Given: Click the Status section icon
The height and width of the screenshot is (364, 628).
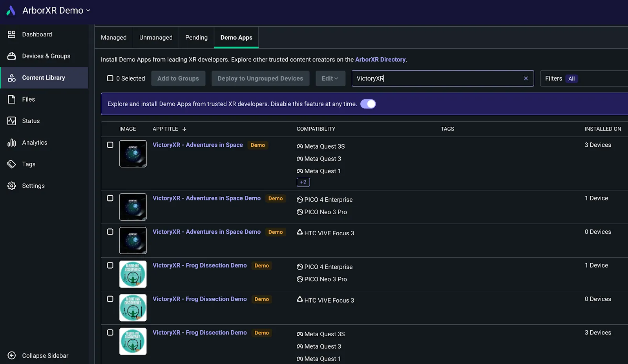Looking at the screenshot, I should pos(12,121).
